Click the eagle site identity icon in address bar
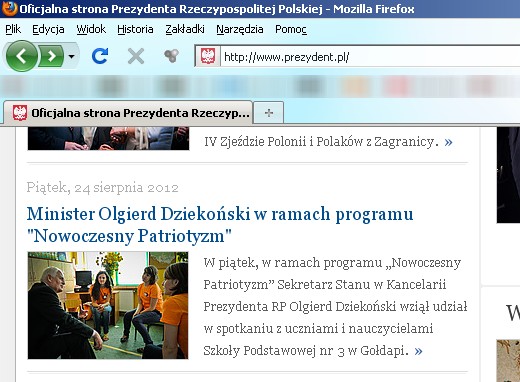This screenshot has width=520, height=382. (x=208, y=57)
